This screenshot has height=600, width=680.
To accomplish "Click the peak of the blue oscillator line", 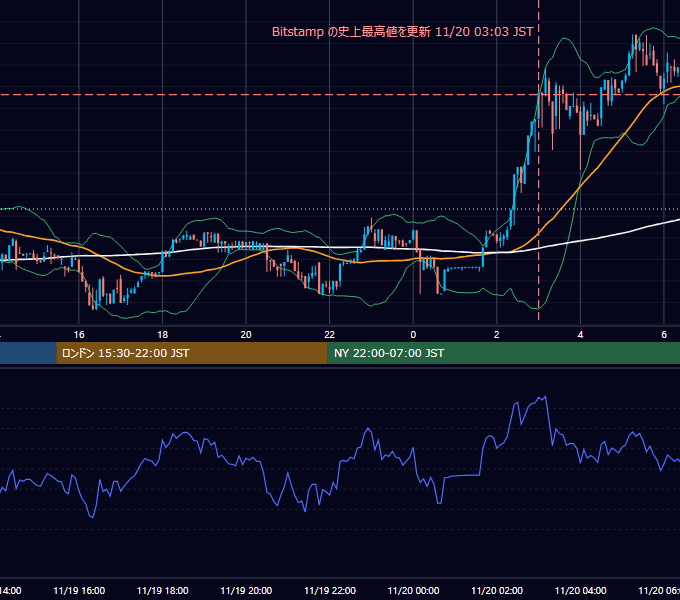I will [x=544, y=397].
